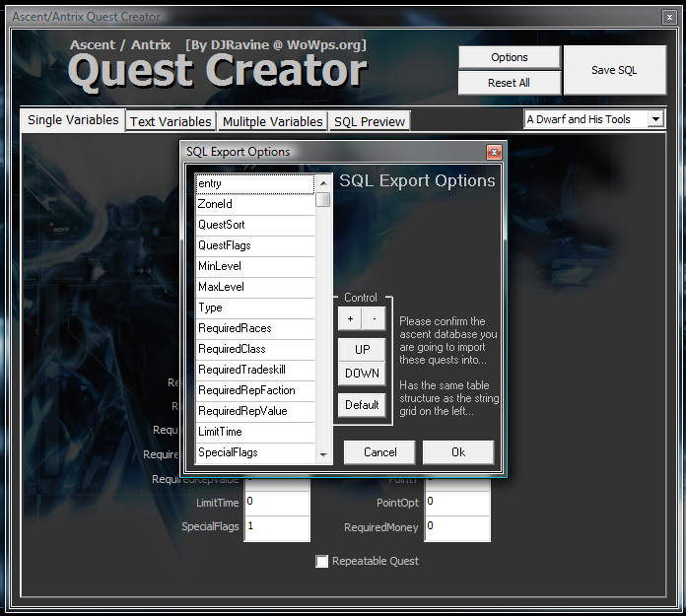Open the Mulitple Variables tab
686x616 pixels.
[273, 121]
